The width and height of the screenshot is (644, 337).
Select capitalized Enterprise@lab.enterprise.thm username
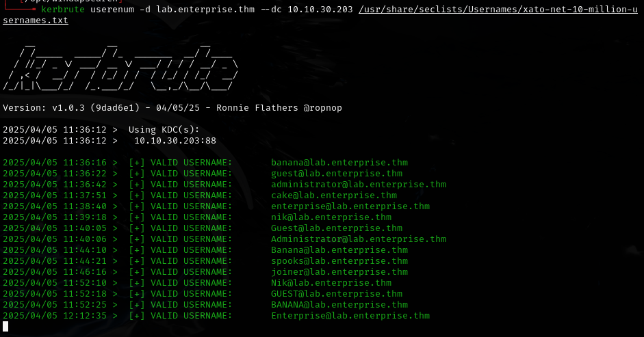click(x=350, y=316)
